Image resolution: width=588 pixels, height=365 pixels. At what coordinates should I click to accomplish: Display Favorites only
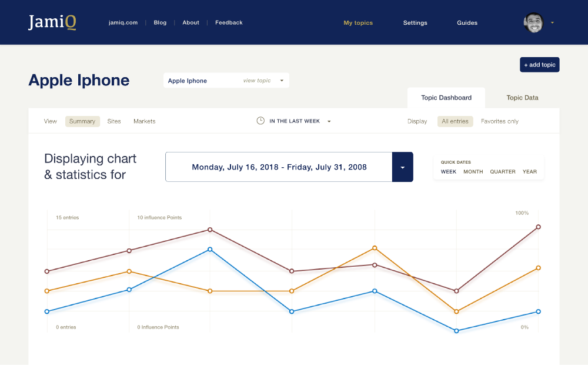point(499,121)
